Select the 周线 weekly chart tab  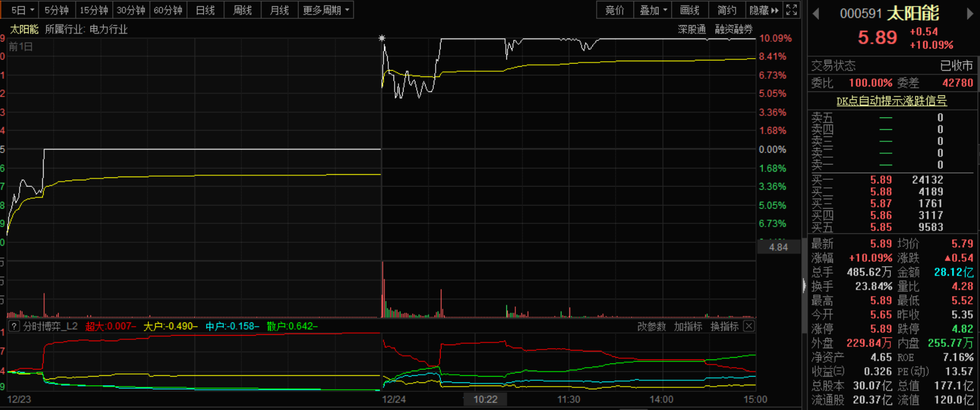click(x=242, y=10)
